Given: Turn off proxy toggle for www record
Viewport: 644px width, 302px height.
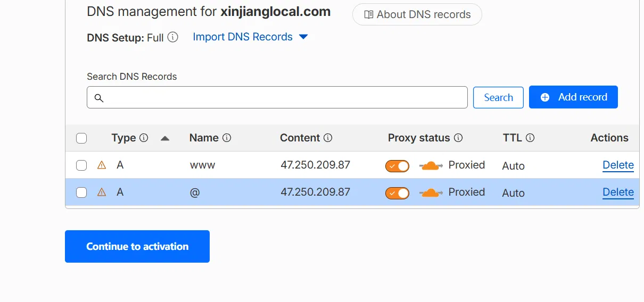Looking at the screenshot, I should 397,166.
